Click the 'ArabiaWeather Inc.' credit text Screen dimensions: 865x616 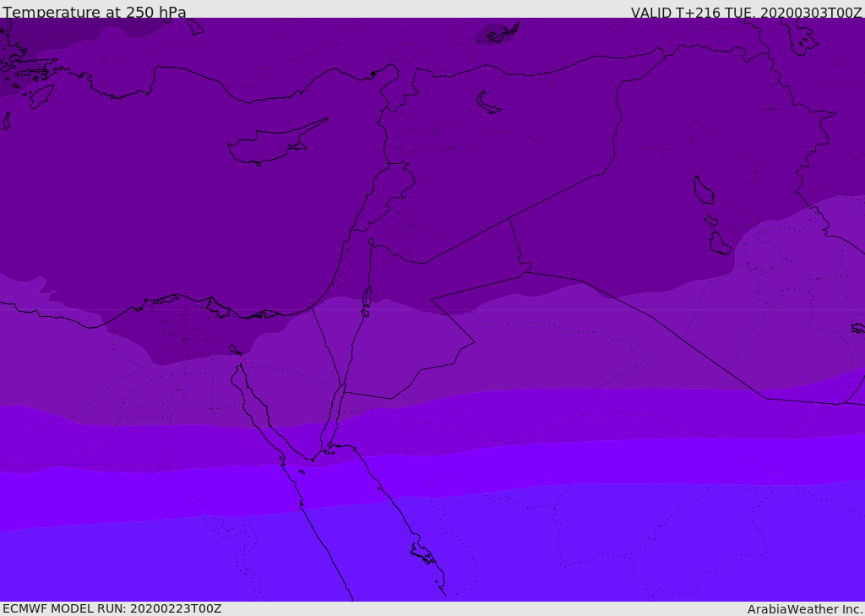[805, 609]
